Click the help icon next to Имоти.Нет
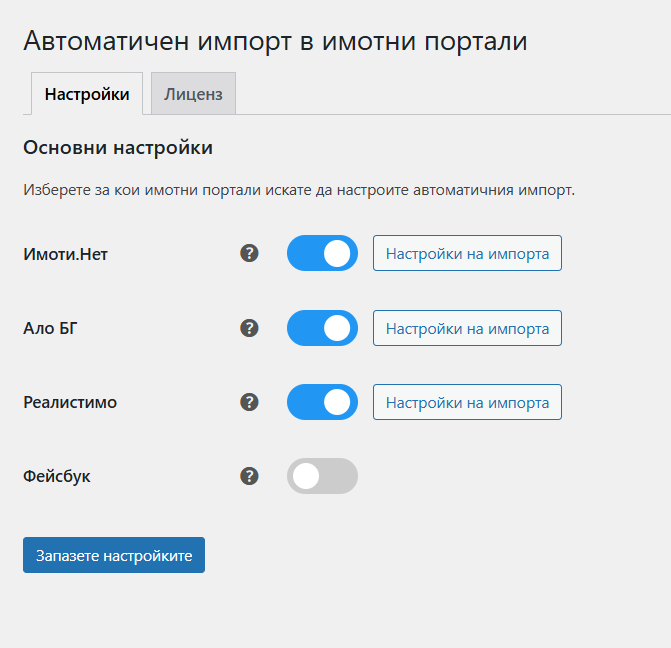The width and height of the screenshot is (671, 648). click(250, 253)
